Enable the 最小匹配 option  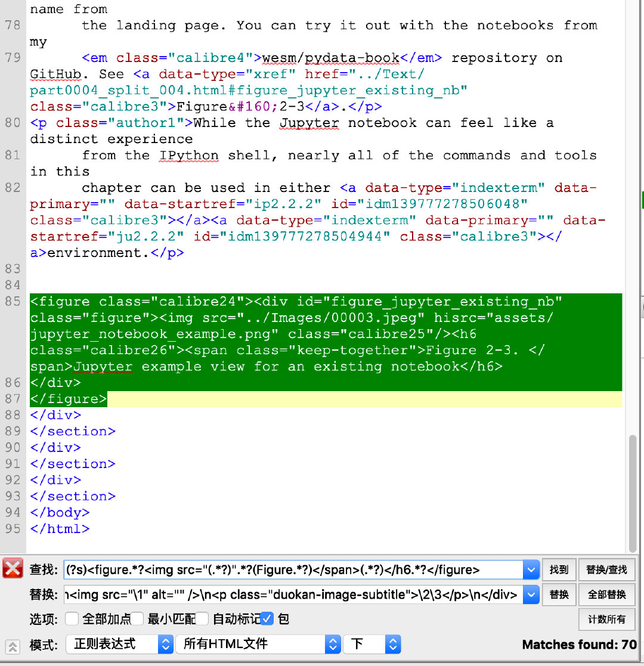[137, 619]
